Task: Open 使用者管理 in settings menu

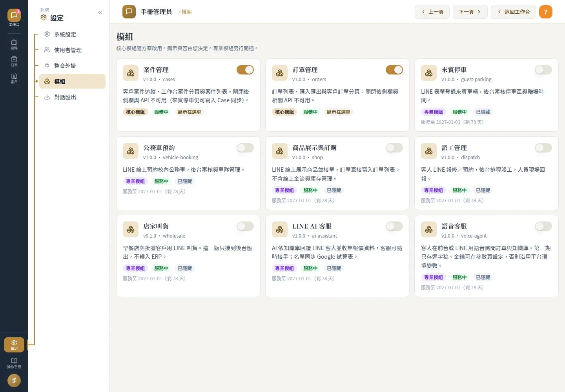Action: pyautogui.click(x=72, y=50)
